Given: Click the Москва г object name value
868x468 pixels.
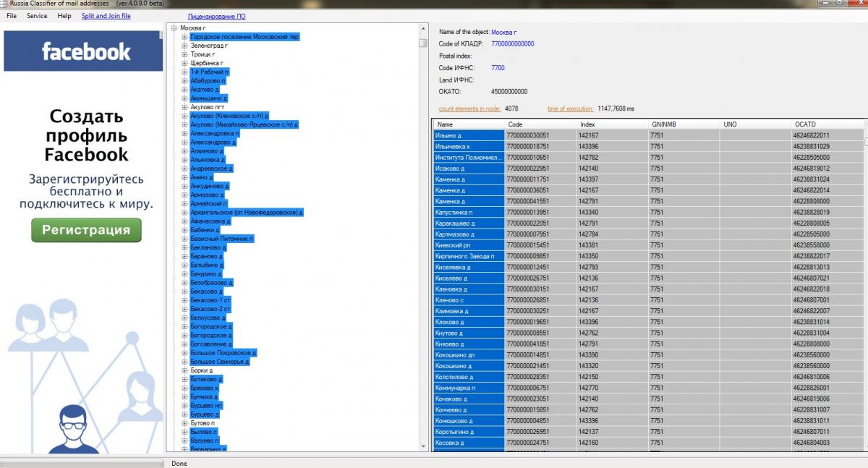Looking at the screenshot, I should (504, 33).
